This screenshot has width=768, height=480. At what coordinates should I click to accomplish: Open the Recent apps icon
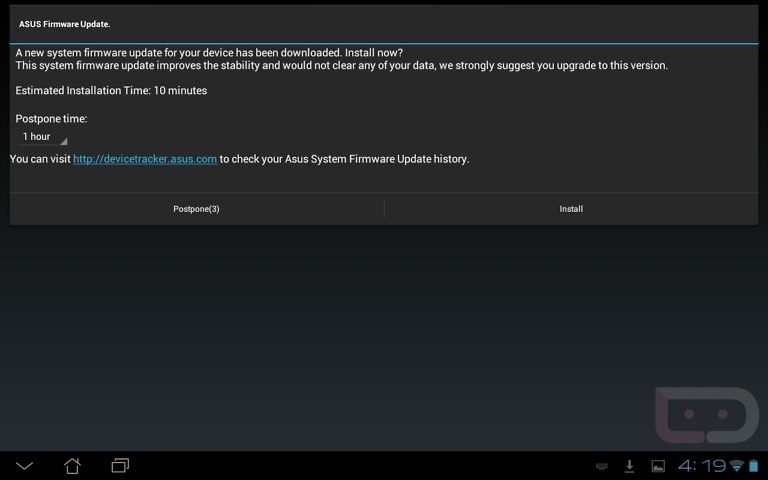[x=120, y=465]
